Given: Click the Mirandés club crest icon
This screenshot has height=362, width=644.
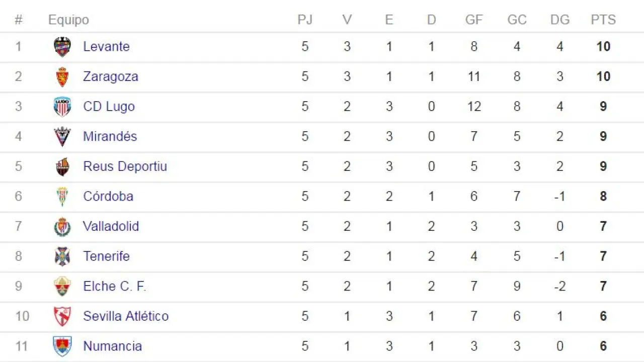Looking at the screenshot, I should coord(62,136).
